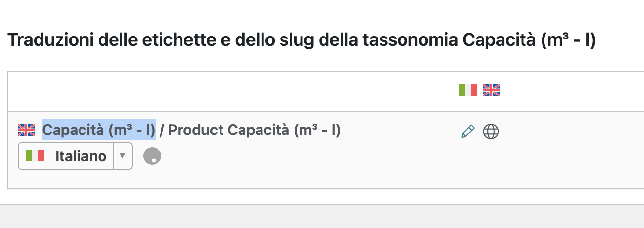Select the "Italiano" text in the selector
Screen dimensions: 644x228
point(80,156)
